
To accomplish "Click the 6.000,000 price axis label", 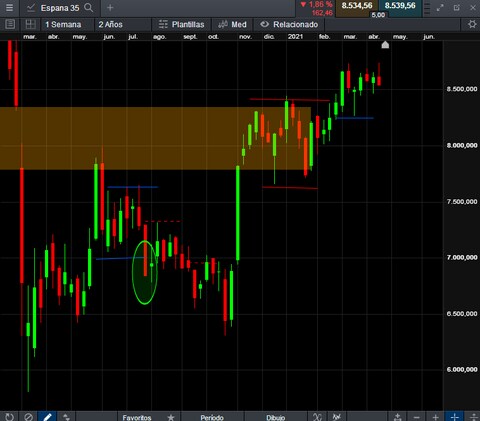I will 462,369.
